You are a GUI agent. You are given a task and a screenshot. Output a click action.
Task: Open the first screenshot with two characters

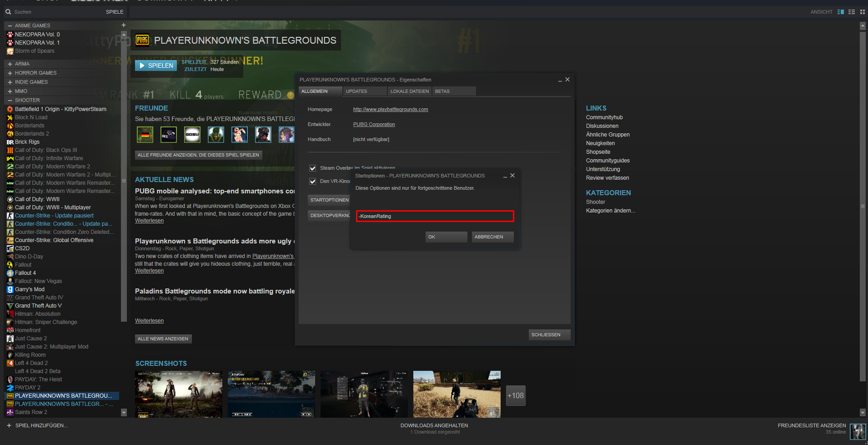(179, 394)
